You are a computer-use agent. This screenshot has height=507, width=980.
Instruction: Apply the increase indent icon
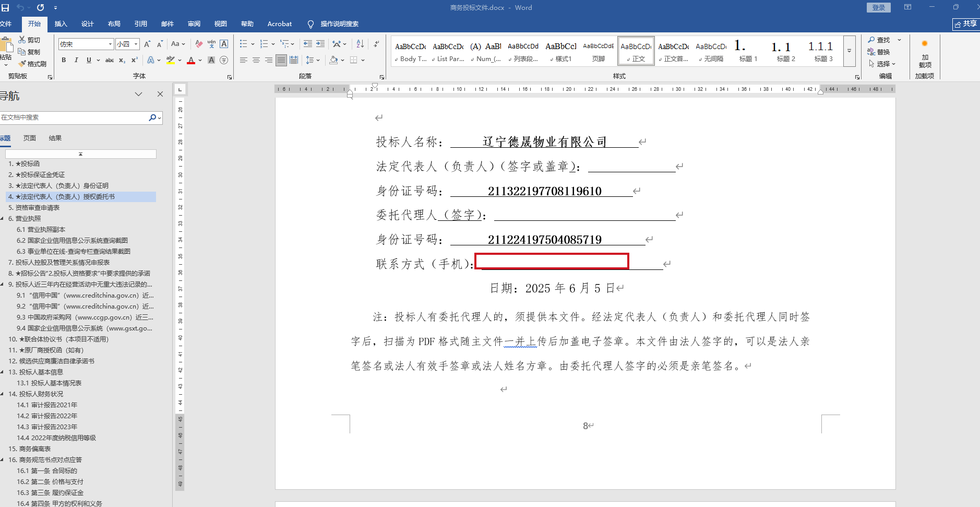coord(320,44)
